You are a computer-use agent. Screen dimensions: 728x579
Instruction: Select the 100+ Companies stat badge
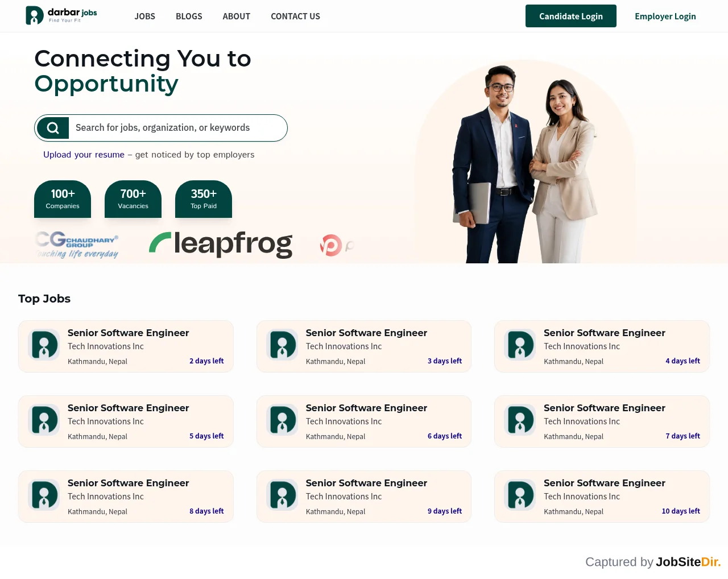[63, 199]
